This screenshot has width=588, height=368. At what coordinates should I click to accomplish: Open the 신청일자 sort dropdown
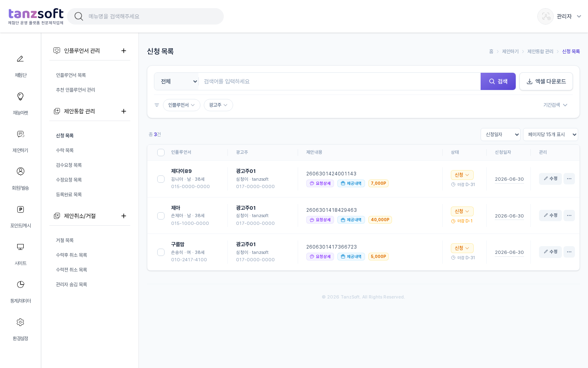point(501,135)
